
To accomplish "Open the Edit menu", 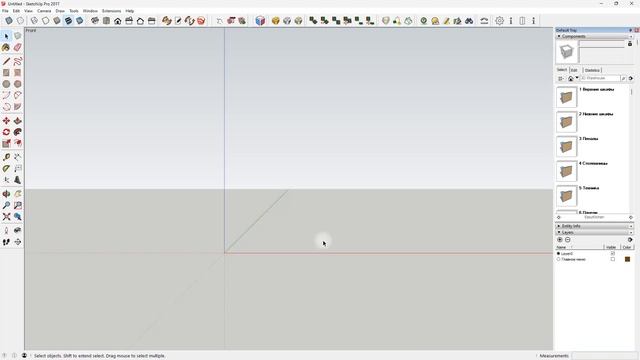I will point(16,11).
